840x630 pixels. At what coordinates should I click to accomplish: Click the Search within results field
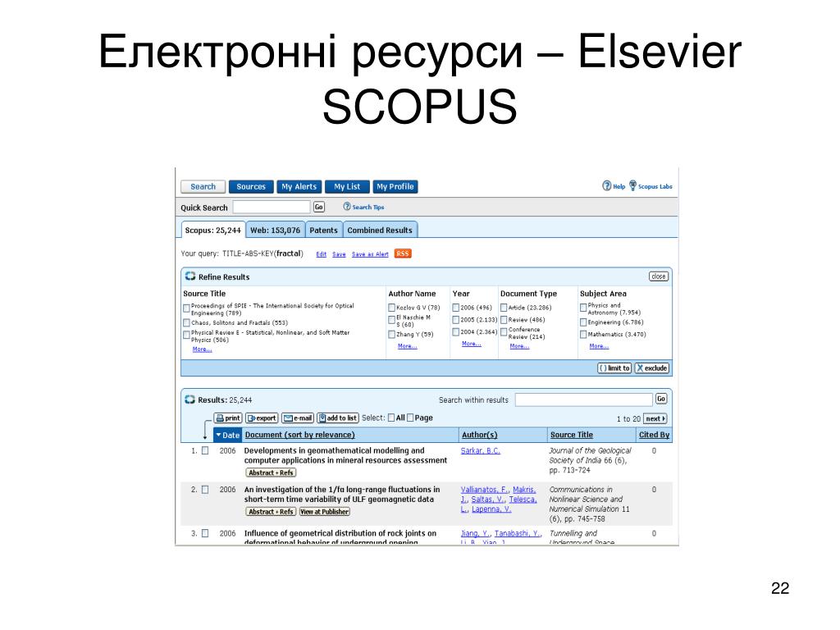pyautogui.click(x=584, y=399)
